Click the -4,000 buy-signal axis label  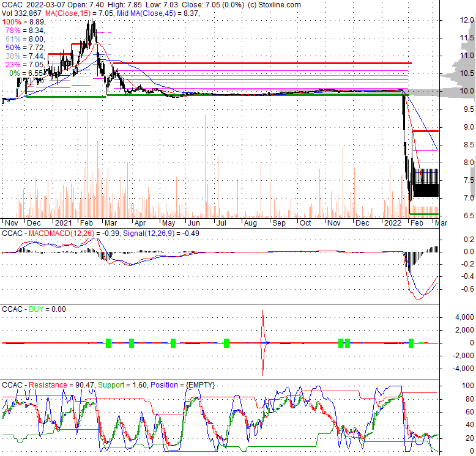coord(464,369)
